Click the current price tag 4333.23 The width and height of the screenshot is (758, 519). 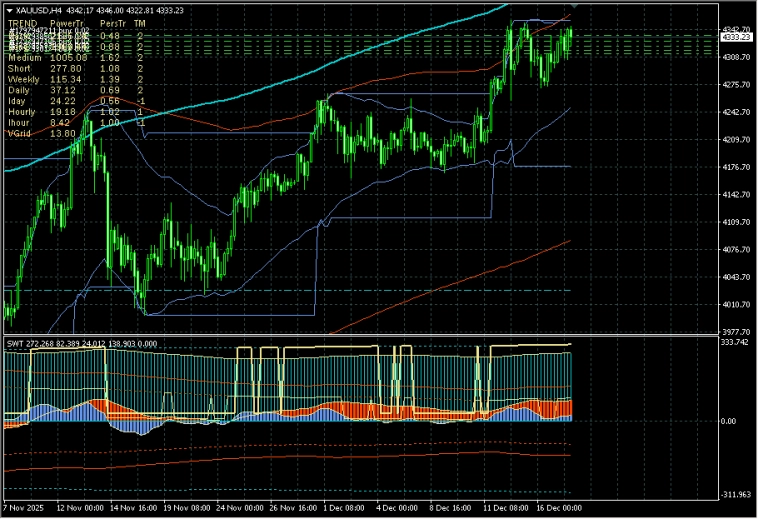point(735,36)
